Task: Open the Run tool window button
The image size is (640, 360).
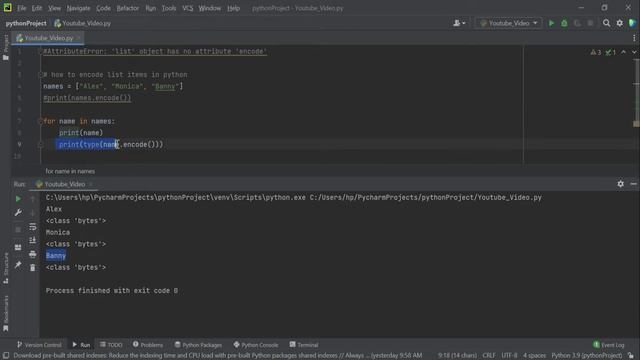Action: tap(81, 345)
